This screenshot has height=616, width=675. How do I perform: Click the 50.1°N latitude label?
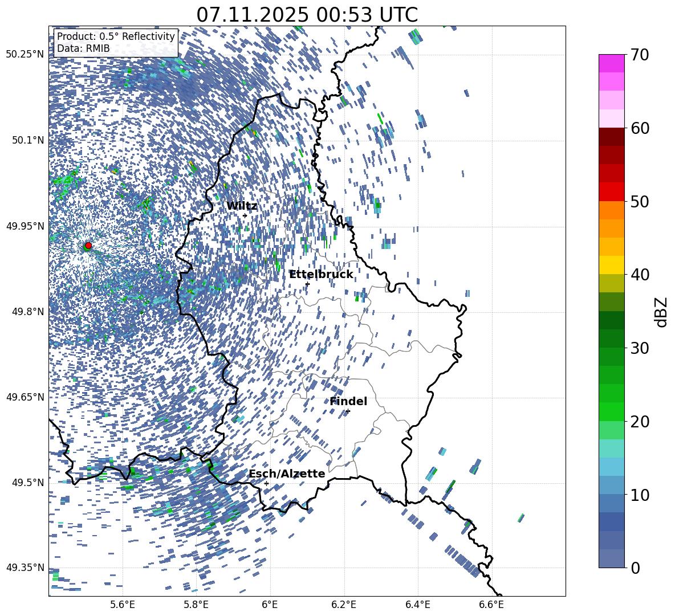tap(29, 140)
